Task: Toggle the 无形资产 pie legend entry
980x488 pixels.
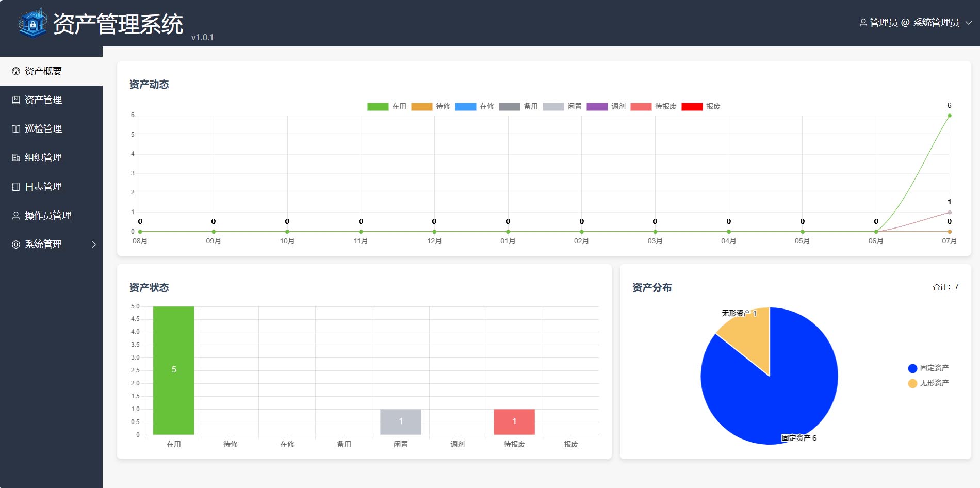Action: click(928, 383)
